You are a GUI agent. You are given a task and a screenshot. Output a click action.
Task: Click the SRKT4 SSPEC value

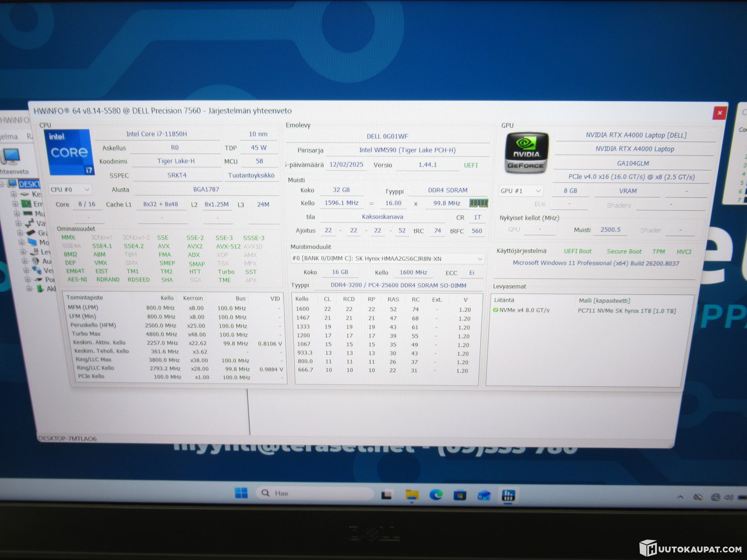point(177,175)
